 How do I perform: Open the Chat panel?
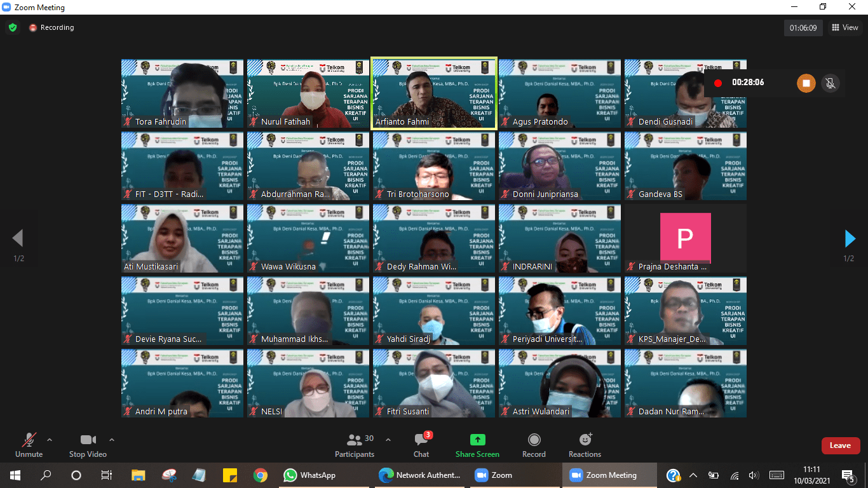tap(421, 445)
